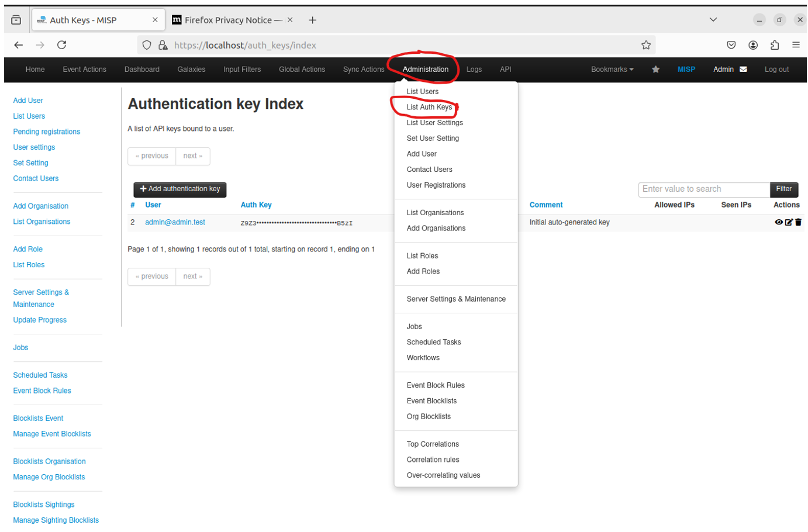Open Pending registrations in sidebar
Image resolution: width=808 pixels, height=532 pixels.
pyautogui.click(x=47, y=132)
